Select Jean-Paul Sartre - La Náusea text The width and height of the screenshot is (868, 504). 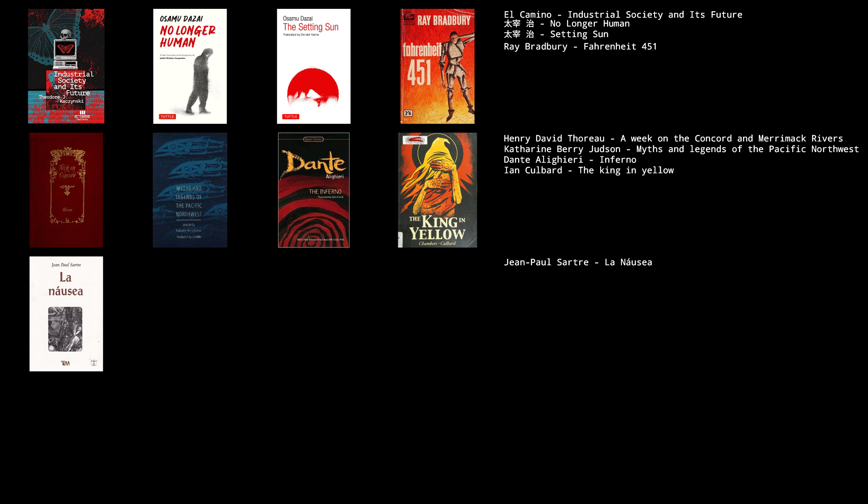point(578,262)
